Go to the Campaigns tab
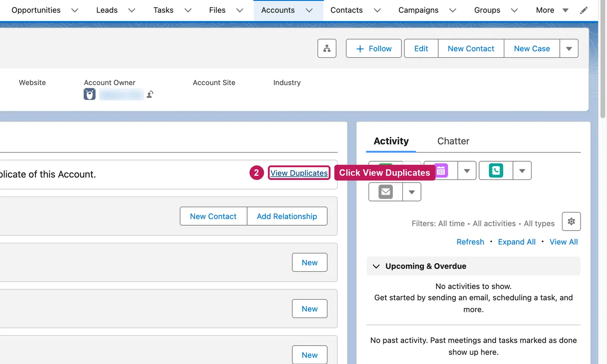607x364 pixels. click(x=418, y=10)
